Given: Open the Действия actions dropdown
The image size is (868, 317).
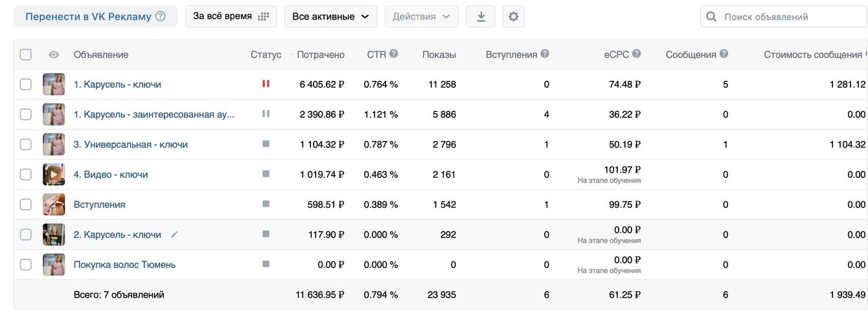Looking at the screenshot, I should coord(421,17).
